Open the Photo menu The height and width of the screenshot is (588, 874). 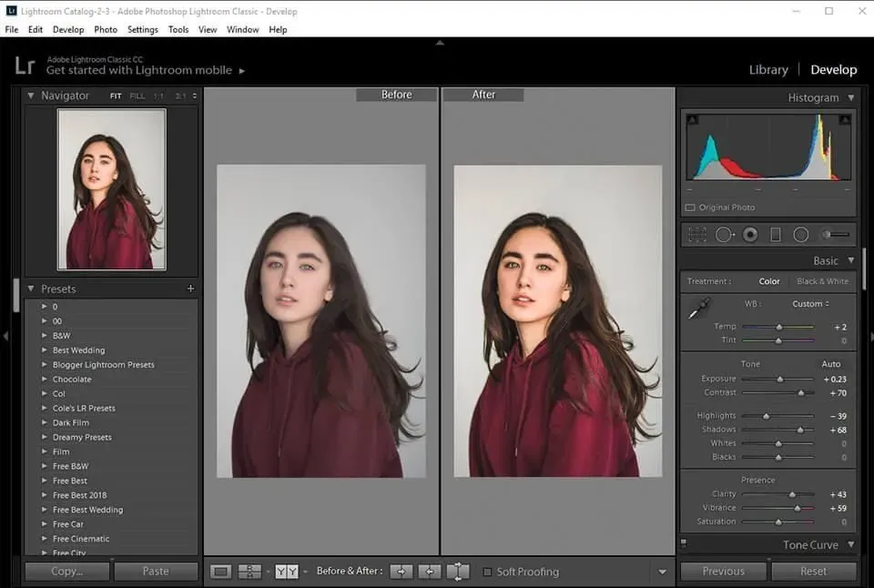click(106, 29)
